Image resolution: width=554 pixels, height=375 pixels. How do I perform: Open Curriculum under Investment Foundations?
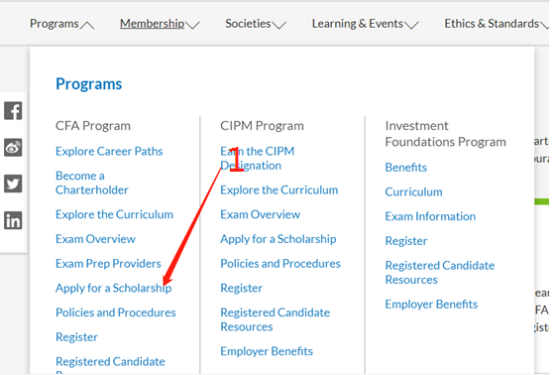click(414, 192)
